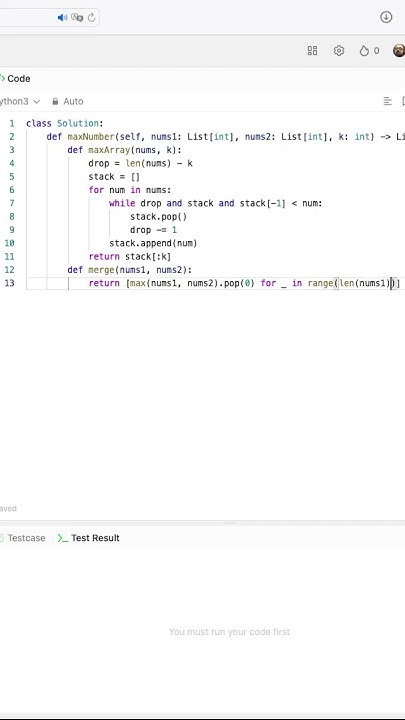Click the format code lines icon

click(x=388, y=101)
